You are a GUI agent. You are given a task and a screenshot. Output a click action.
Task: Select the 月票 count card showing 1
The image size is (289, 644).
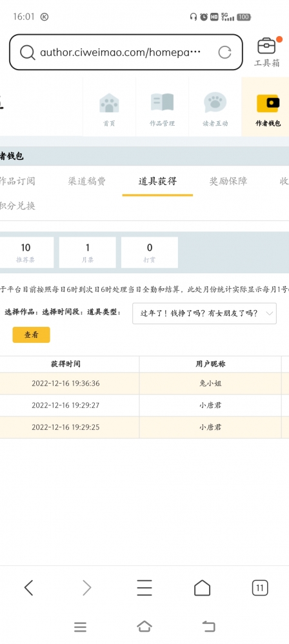pos(88,253)
